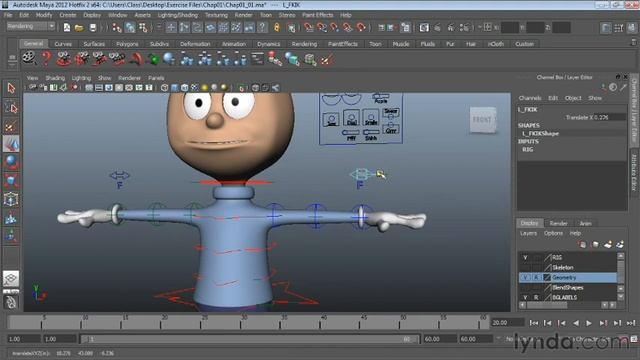Toggle visibility V of RIG layer
Viewport: 640px width, 360px height.
525,258
